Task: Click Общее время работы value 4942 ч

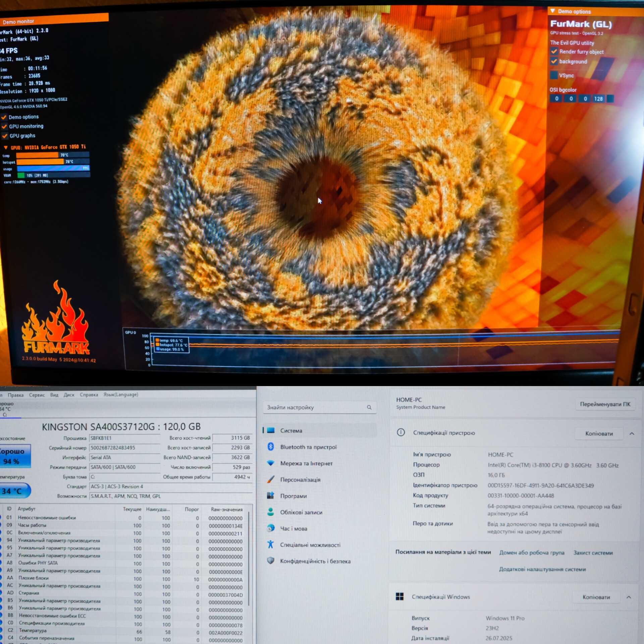Action: coord(232,477)
